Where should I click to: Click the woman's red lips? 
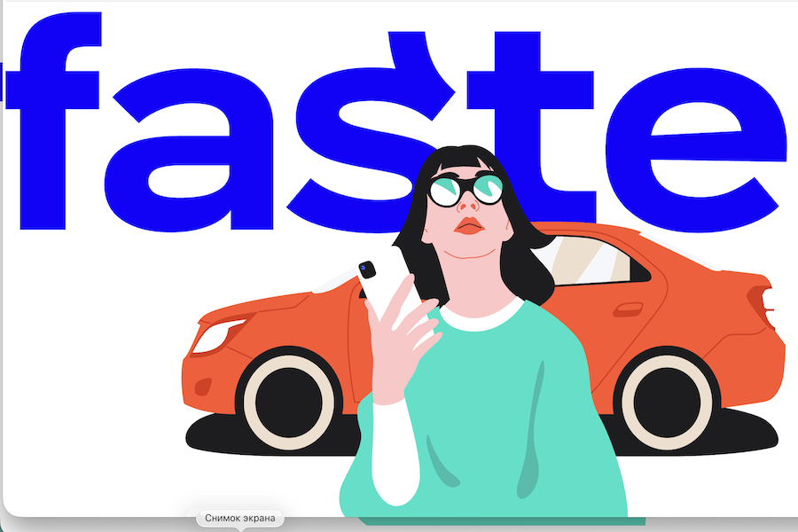point(468,226)
